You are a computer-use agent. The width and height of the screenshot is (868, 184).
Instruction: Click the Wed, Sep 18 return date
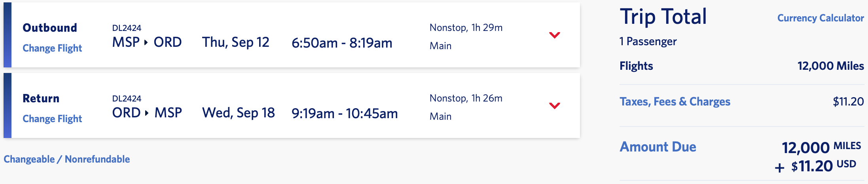click(239, 113)
